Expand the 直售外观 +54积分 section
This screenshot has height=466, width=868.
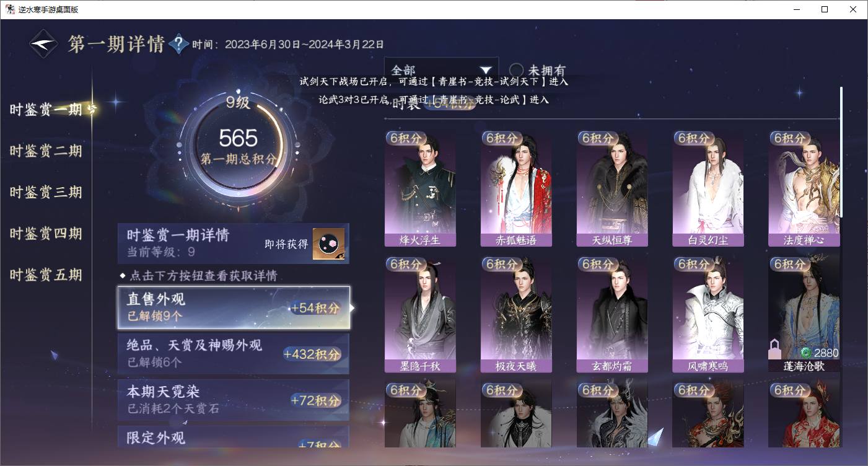point(234,307)
